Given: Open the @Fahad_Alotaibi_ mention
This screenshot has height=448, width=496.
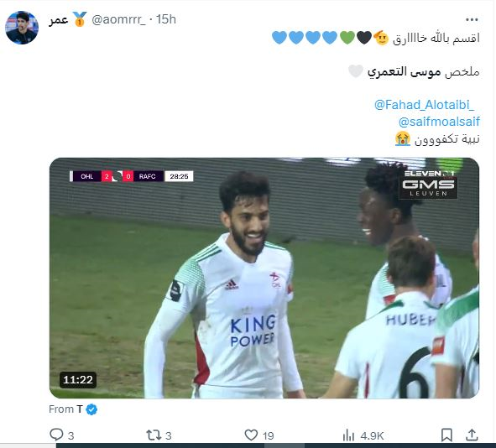Looking at the screenshot, I should 424,105.
